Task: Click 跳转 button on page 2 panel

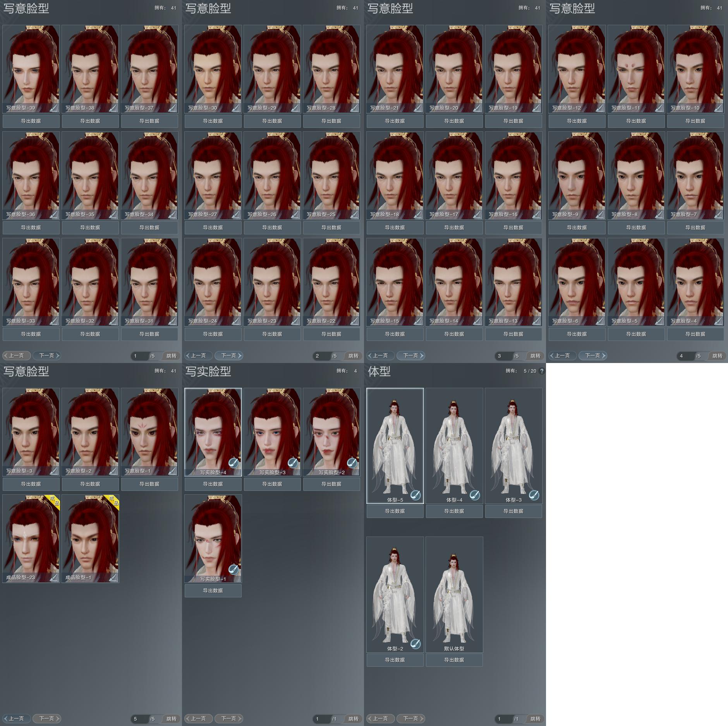Action: (353, 356)
